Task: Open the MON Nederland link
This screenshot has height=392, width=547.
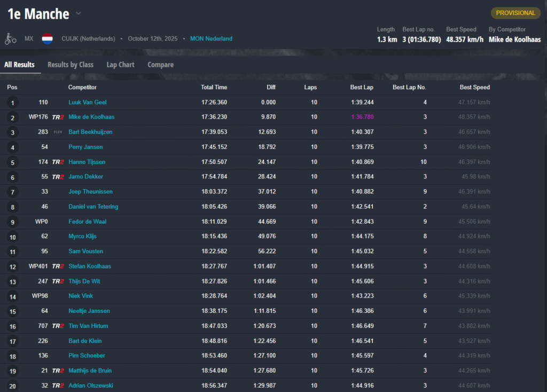Action: click(211, 39)
